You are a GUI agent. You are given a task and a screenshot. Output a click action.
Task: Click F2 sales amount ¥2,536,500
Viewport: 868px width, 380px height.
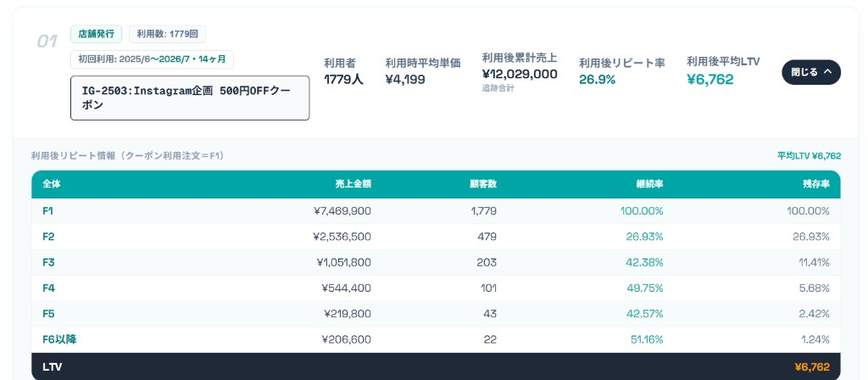342,237
